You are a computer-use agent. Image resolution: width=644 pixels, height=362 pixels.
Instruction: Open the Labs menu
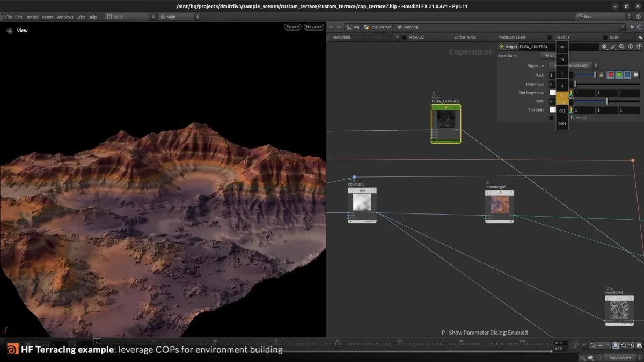[x=80, y=17]
